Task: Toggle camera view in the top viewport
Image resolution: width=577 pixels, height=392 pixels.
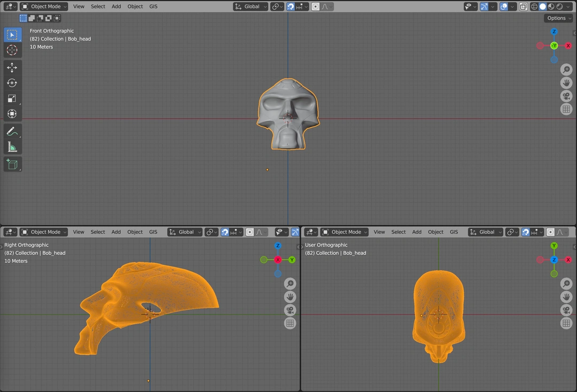Action: point(566,96)
